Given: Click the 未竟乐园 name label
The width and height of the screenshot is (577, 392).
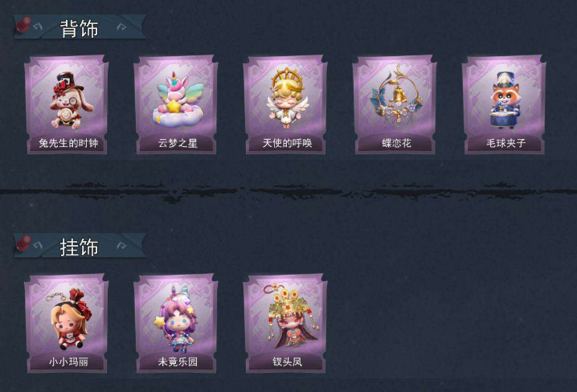Looking at the screenshot, I should click(178, 361).
